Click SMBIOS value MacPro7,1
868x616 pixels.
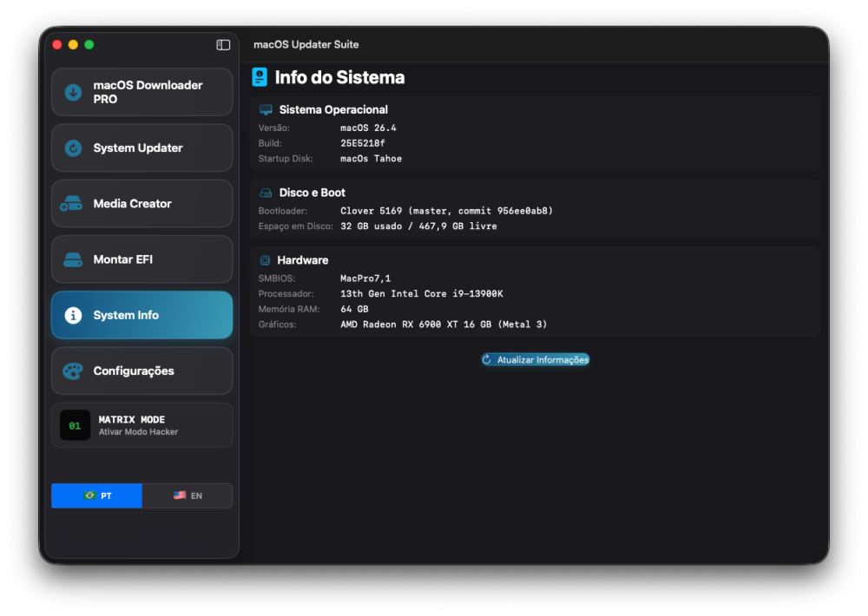coord(365,279)
